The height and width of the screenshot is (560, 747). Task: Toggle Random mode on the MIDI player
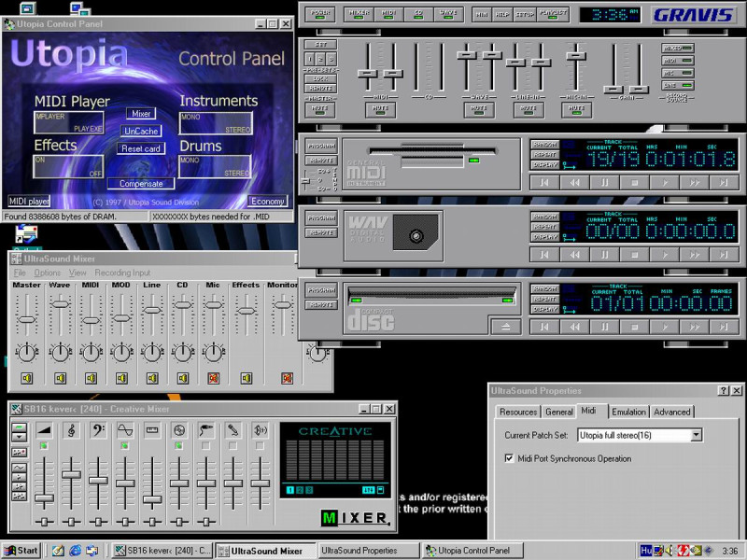[x=545, y=145]
